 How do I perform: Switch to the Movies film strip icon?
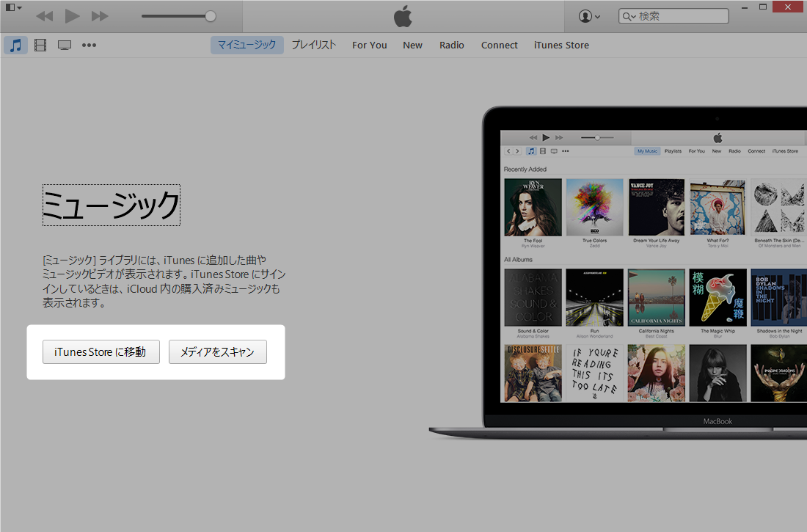40,45
